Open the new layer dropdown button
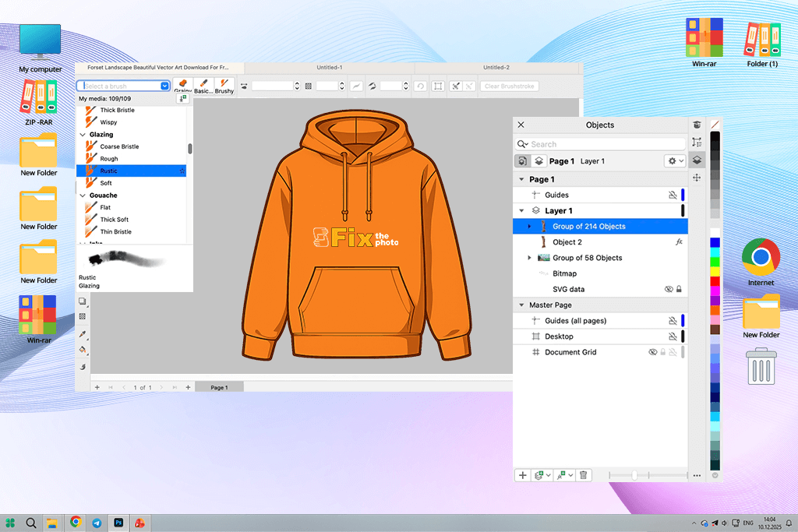 pyautogui.click(x=542, y=475)
